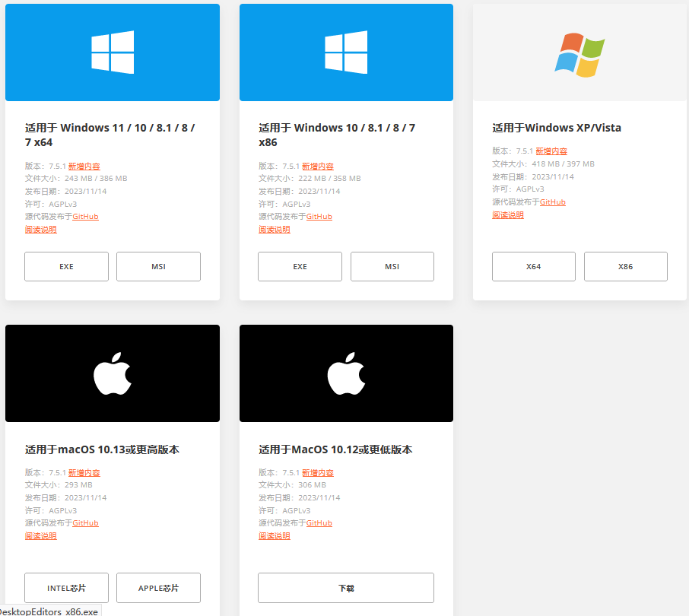689x616 pixels.
Task: Download X86 build for Windows XP/Vista
Action: click(x=626, y=267)
